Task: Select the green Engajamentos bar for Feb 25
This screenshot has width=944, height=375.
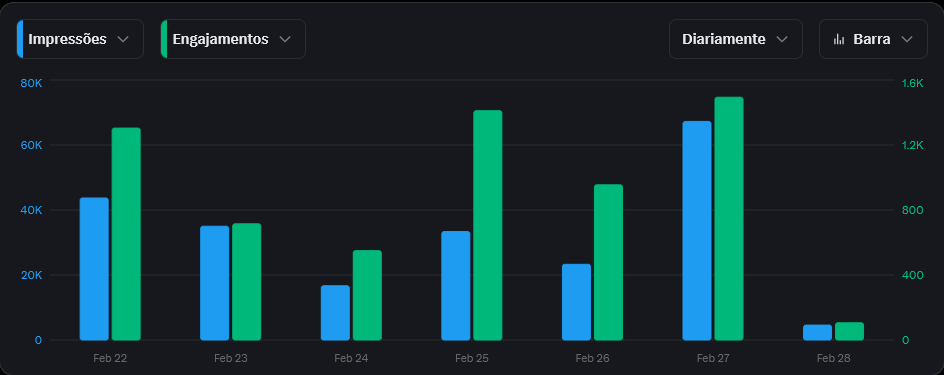Action: [488, 225]
